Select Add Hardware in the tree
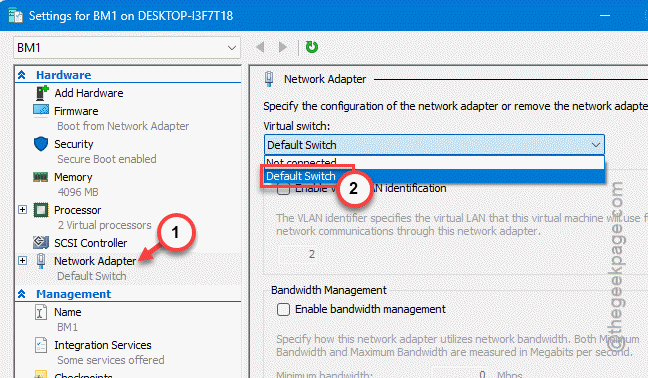The image size is (648, 378). tap(89, 93)
